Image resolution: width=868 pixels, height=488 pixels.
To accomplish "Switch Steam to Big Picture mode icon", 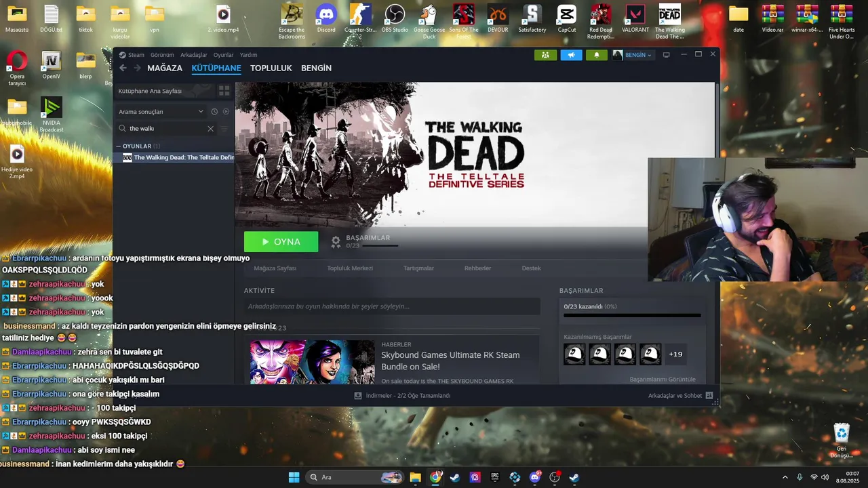I will (667, 55).
